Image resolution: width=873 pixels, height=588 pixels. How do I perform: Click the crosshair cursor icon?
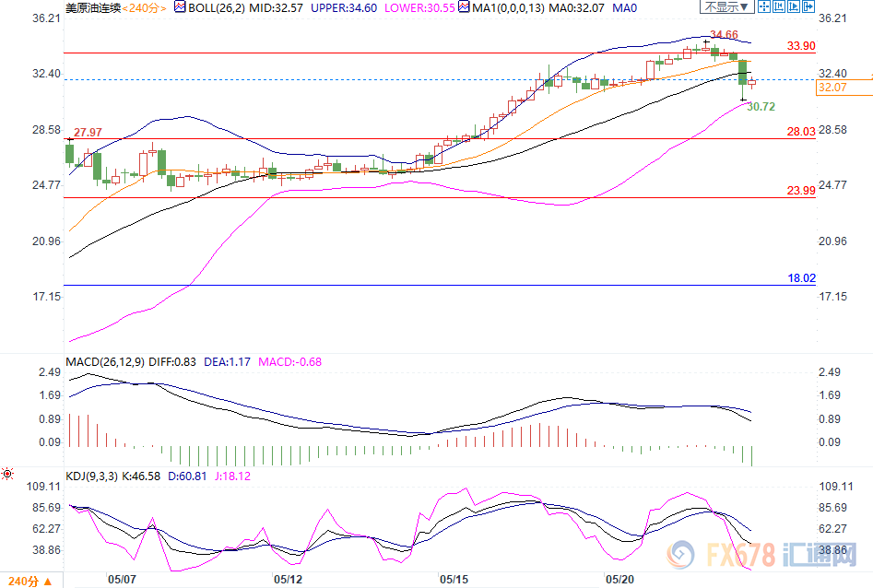pos(764,6)
